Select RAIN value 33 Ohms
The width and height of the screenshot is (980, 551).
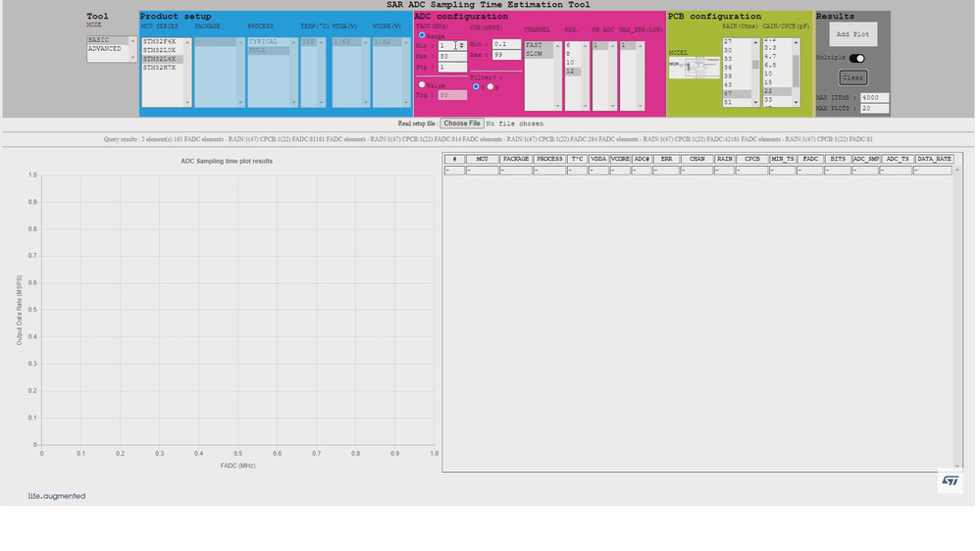(x=737, y=59)
